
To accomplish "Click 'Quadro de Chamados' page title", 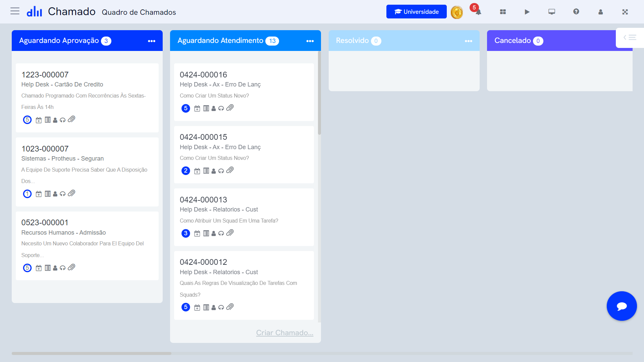I will point(139,12).
